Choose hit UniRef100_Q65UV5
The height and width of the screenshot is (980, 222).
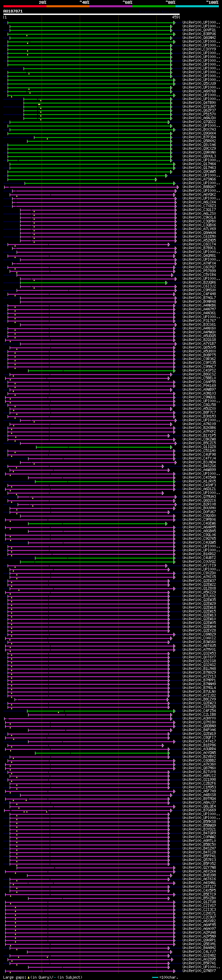click(199, 348)
